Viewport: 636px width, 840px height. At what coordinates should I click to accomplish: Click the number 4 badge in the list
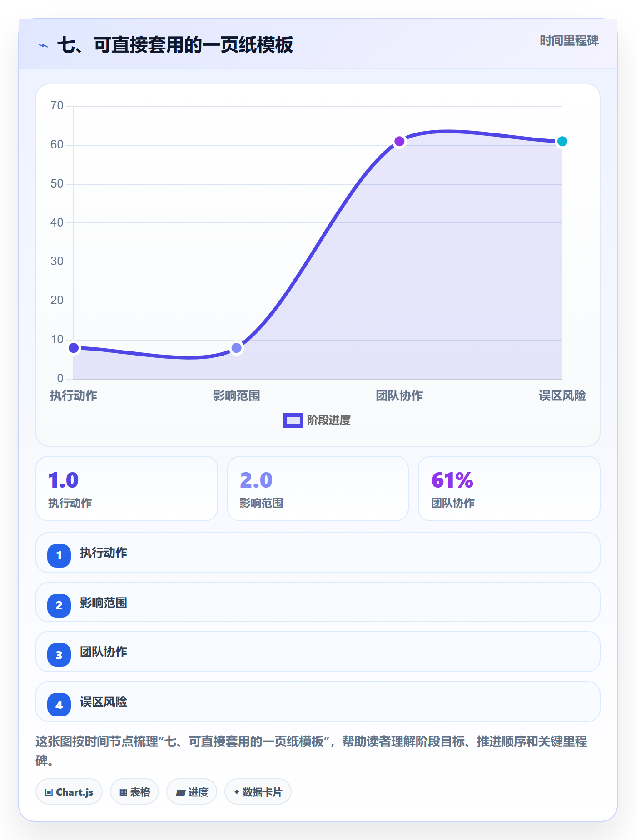59,705
